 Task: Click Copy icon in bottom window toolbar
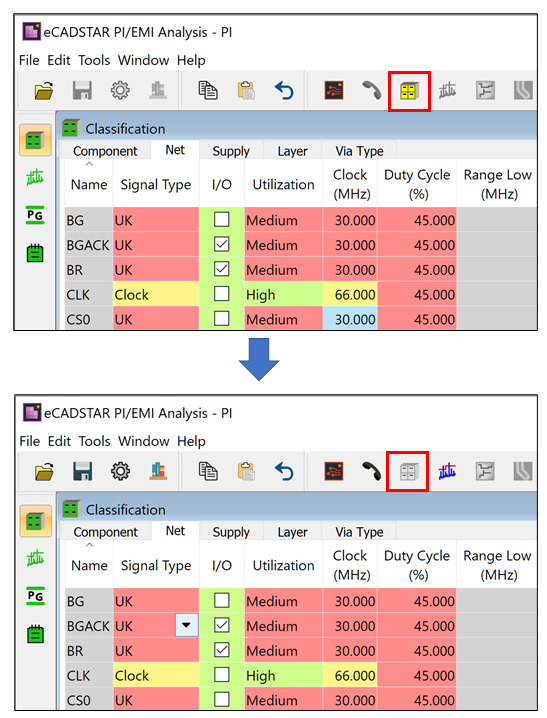point(208,471)
